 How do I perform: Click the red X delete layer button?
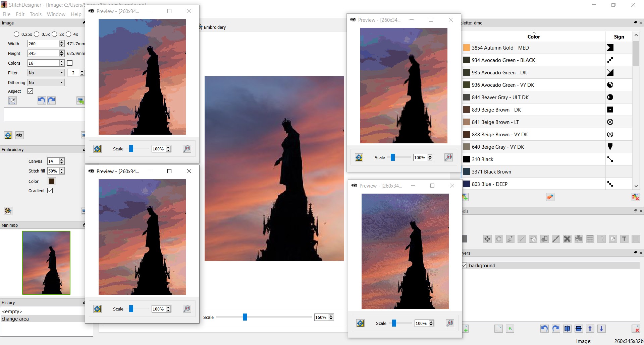[x=636, y=329]
